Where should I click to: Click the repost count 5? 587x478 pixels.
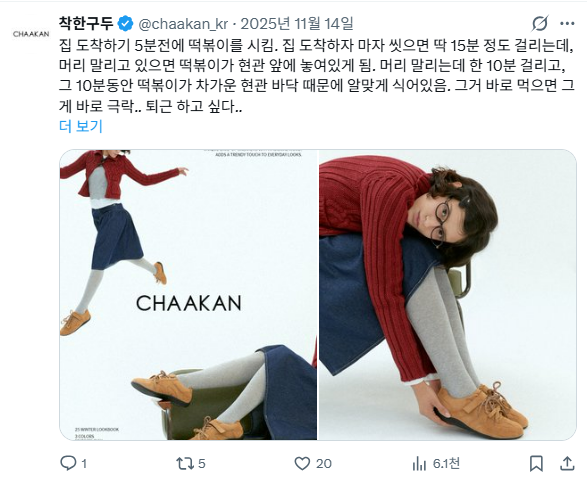pos(202,464)
